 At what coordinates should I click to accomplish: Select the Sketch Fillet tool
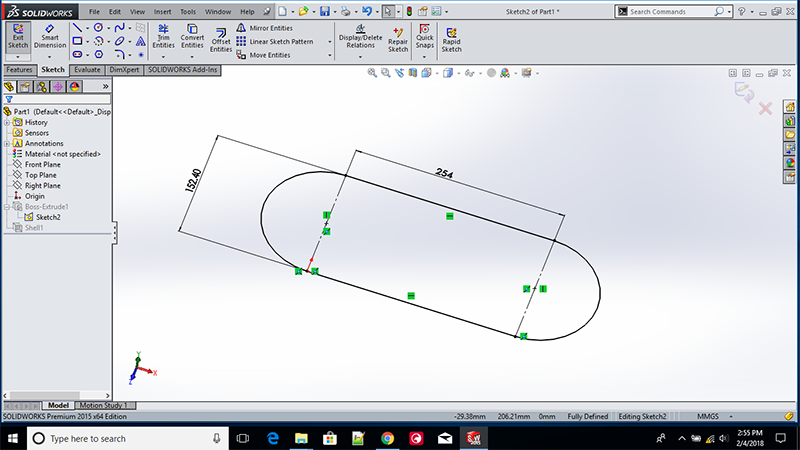point(119,54)
